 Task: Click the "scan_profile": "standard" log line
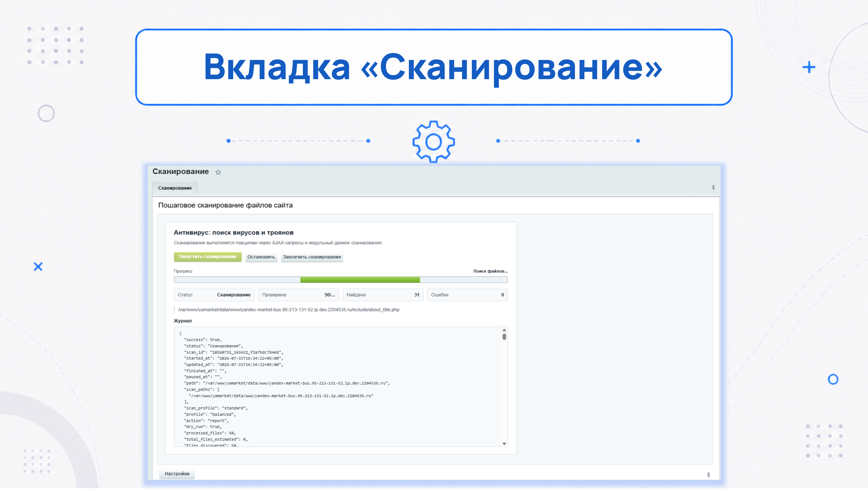point(216,408)
